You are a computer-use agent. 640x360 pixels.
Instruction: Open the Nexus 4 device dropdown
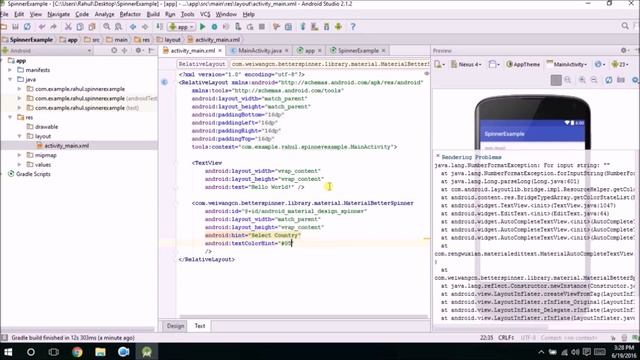point(466,64)
